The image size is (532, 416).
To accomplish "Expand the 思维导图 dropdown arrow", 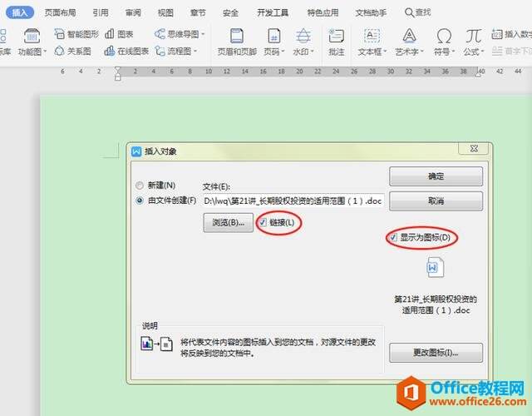I will (203, 34).
